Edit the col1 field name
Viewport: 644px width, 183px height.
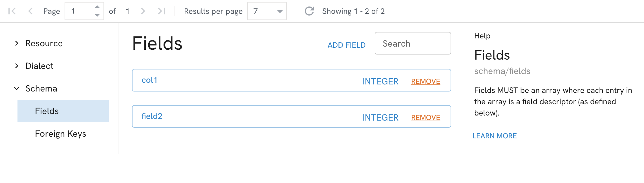[150, 80]
